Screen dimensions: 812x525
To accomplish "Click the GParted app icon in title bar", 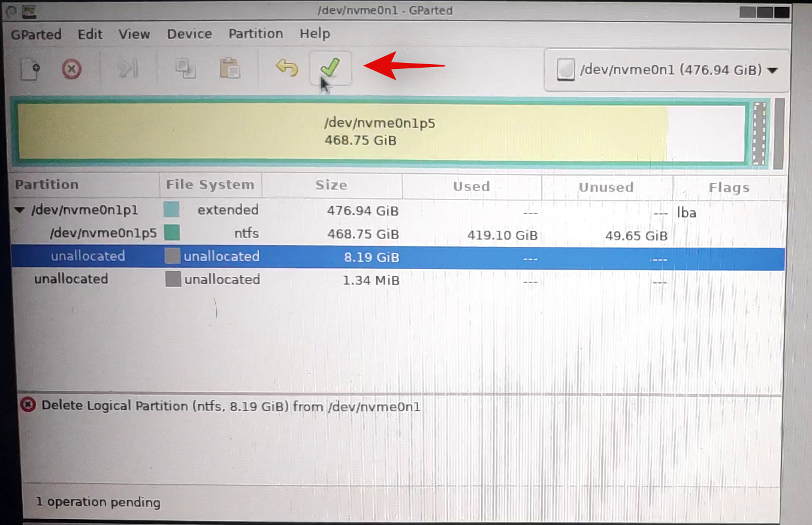I will pos(30,10).
